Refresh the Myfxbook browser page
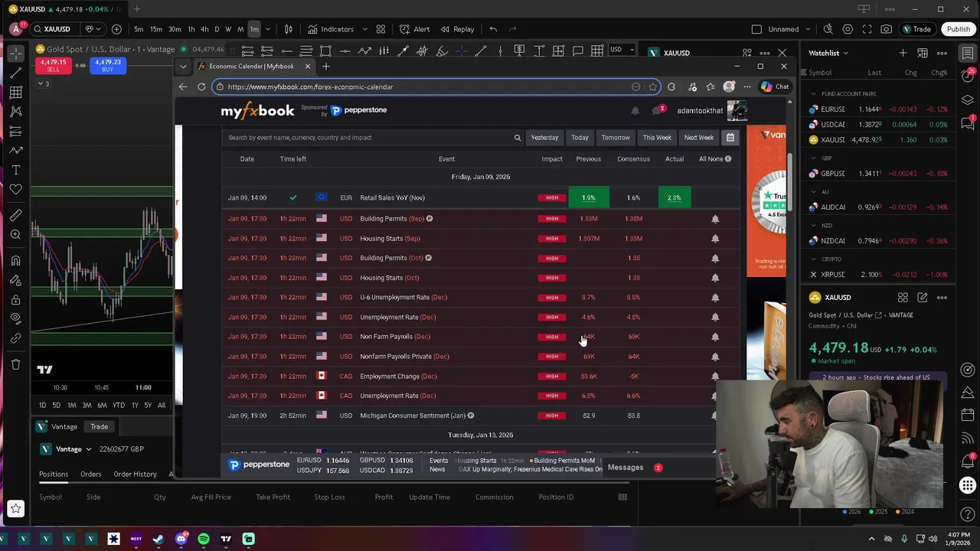 pyautogui.click(x=201, y=86)
